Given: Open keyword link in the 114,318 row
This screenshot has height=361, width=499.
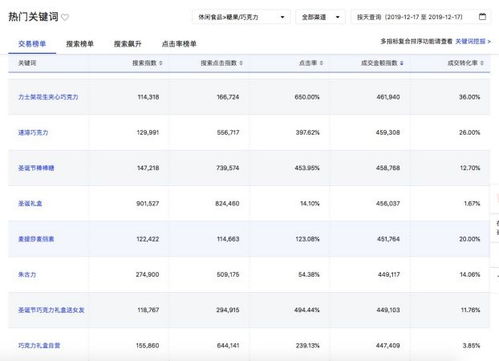Looking at the screenshot, I should pos(48,97).
